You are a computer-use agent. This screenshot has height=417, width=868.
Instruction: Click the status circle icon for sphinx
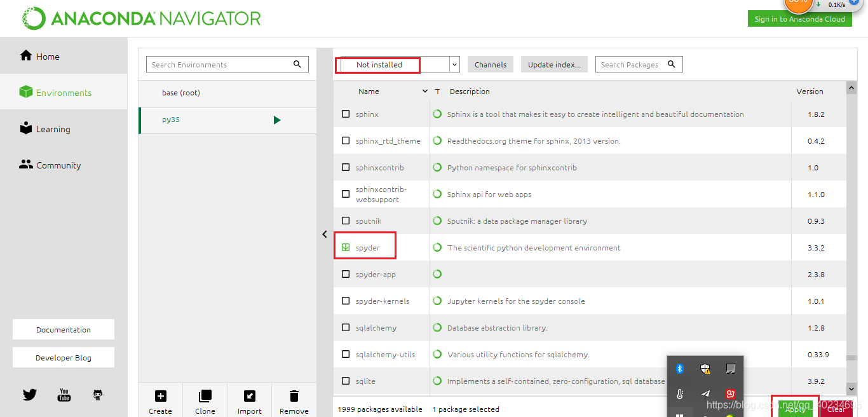437,114
